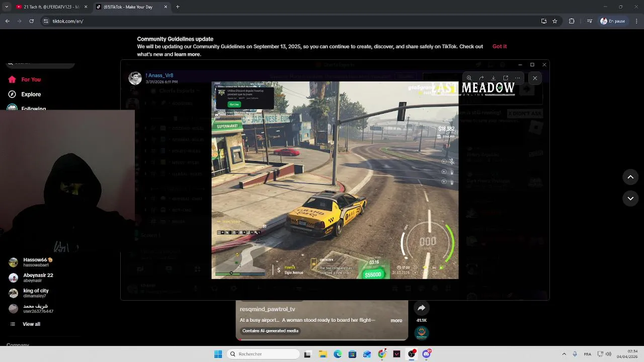Open Valorant icon on taskbar
Screen dimensions: 644x362
(396, 354)
